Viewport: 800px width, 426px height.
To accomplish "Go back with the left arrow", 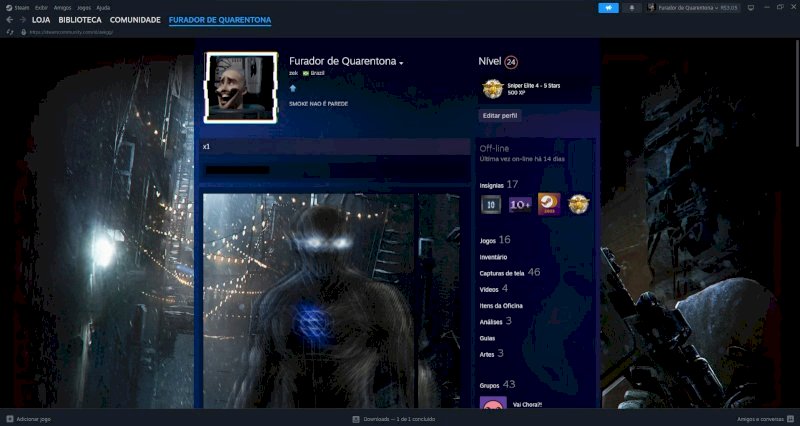I will click(10, 19).
